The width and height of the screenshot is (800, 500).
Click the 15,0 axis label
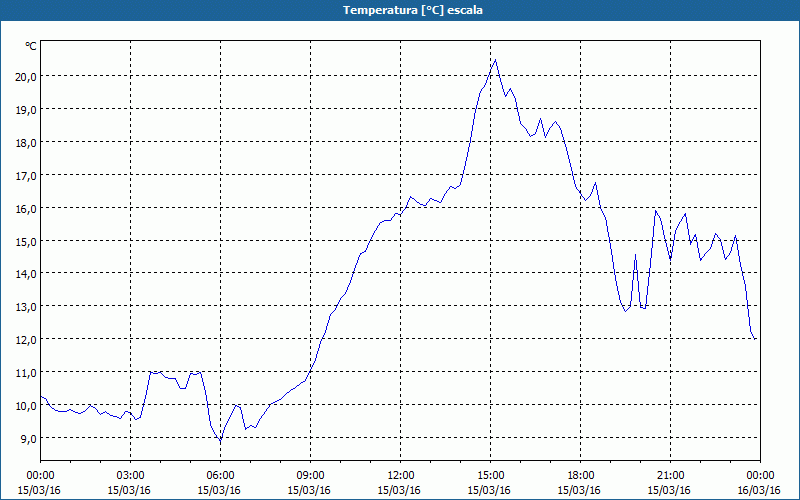pyautogui.click(x=26, y=241)
